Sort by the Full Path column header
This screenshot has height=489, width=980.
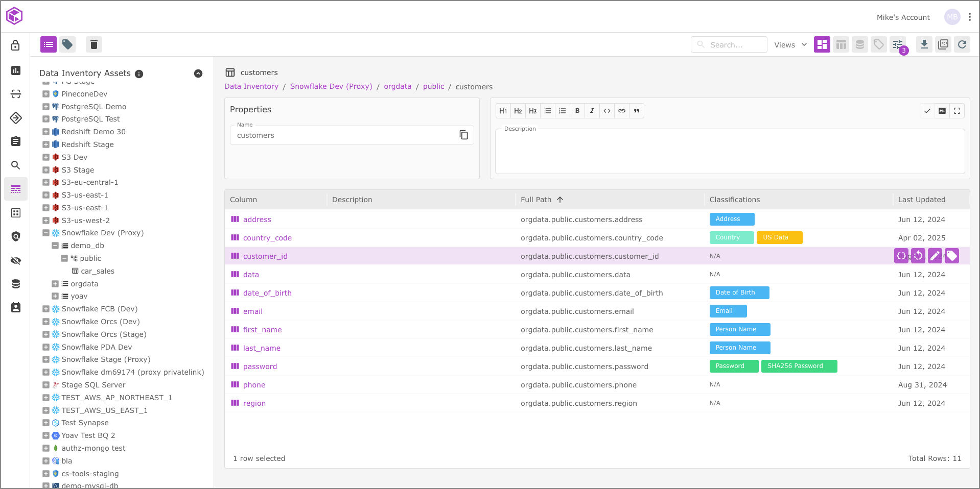click(x=536, y=200)
